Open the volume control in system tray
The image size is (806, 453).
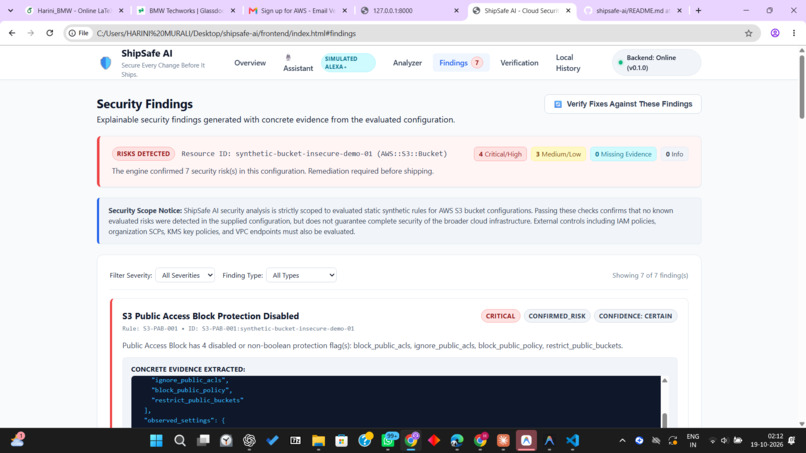click(724, 441)
